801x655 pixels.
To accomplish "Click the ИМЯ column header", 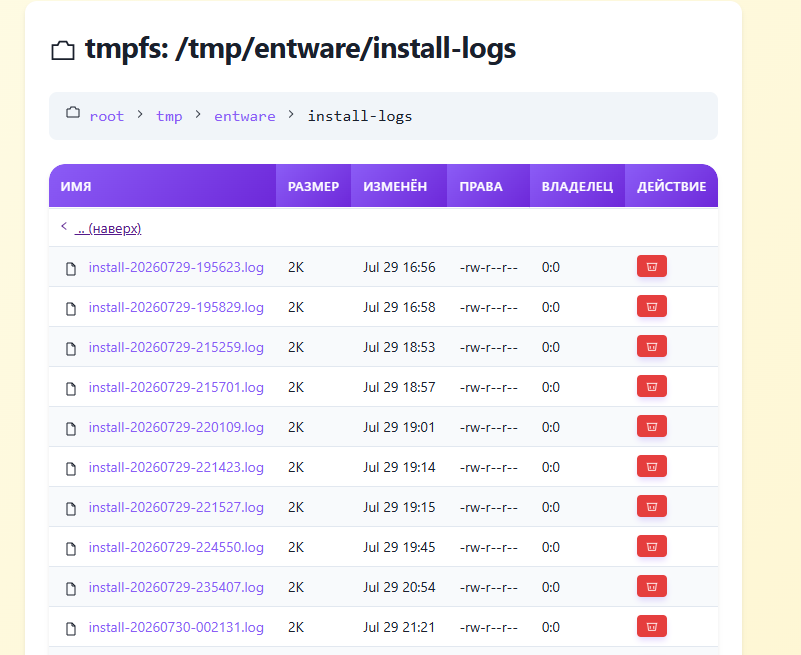I will pyautogui.click(x=162, y=186).
